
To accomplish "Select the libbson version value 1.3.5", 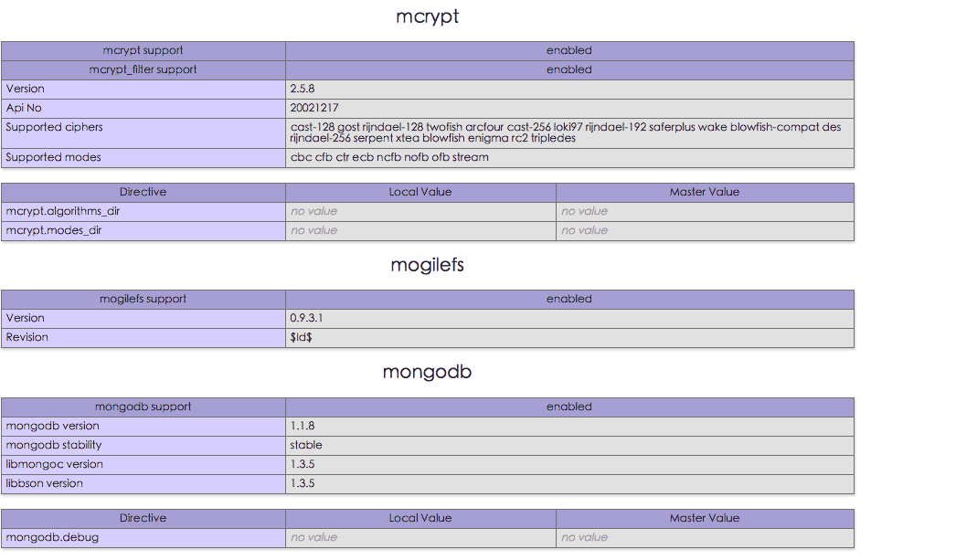I will pyautogui.click(x=303, y=483).
